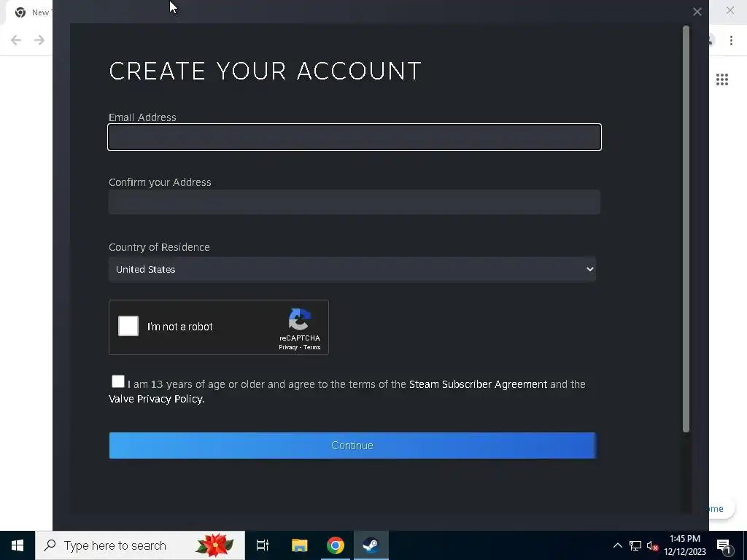Click the taskbar search box
747x560 pixels.
click(x=140, y=545)
